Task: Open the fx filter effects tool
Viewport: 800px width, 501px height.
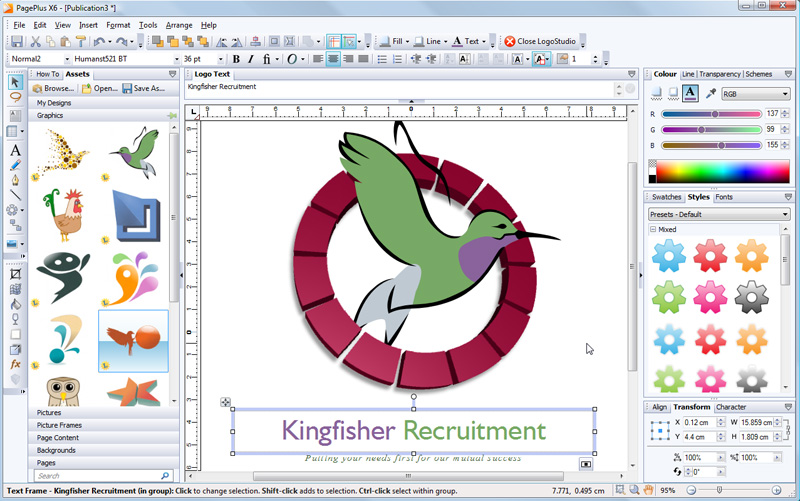Action: coord(15,364)
